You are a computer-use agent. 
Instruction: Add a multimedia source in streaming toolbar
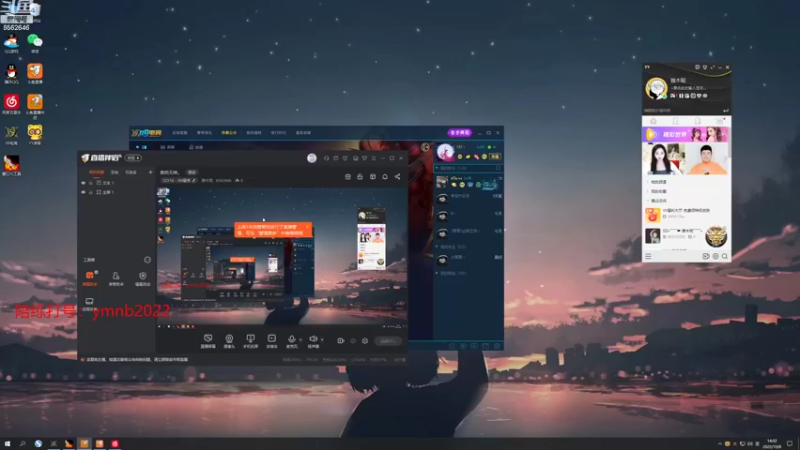pyautogui.click(x=272, y=339)
